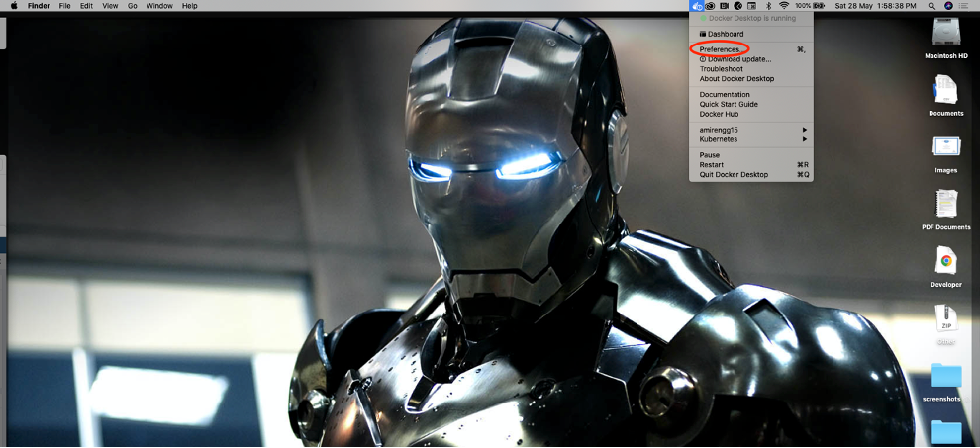This screenshot has height=448, width=980.
Task: Restart Docker Desktop from menu
Action: [x=751, y=165]
